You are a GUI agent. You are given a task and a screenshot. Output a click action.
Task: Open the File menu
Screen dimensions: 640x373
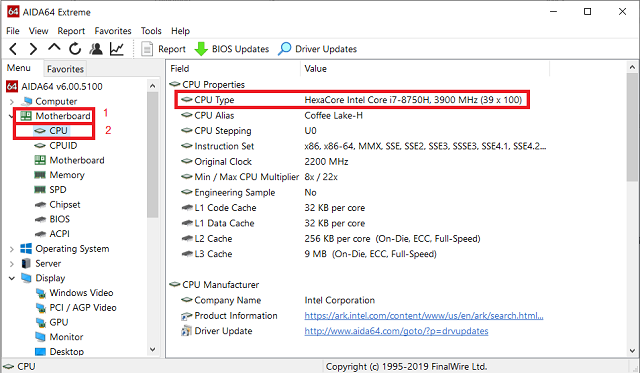pos(13,31)
